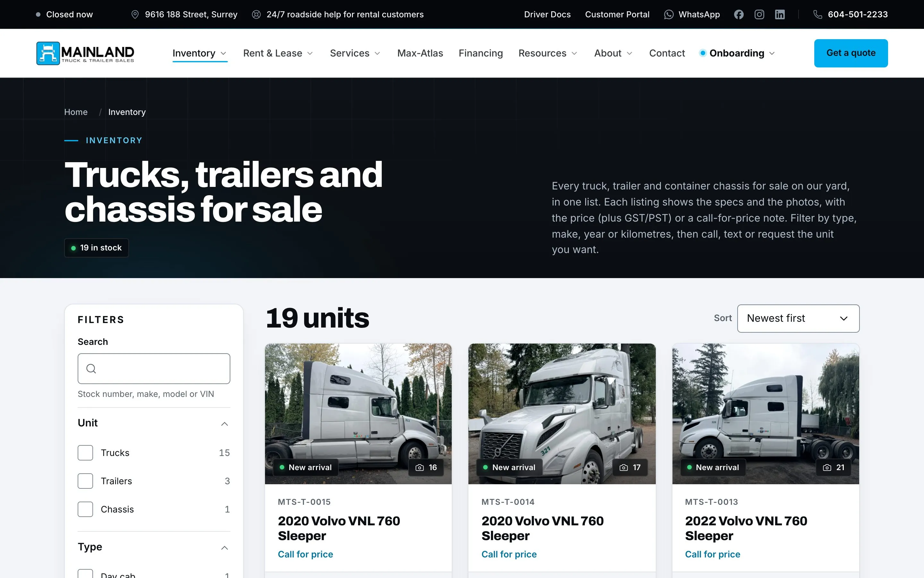Click the magnifier icon in search box
Image resolution: width=924 pixels, height=578 pixels.
click(x=91, y=369)
